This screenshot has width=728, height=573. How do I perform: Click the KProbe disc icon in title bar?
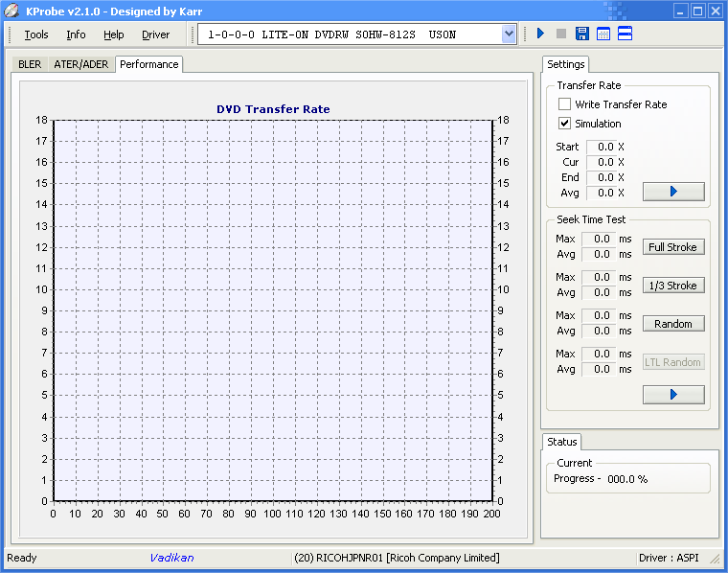pos(11,11)
